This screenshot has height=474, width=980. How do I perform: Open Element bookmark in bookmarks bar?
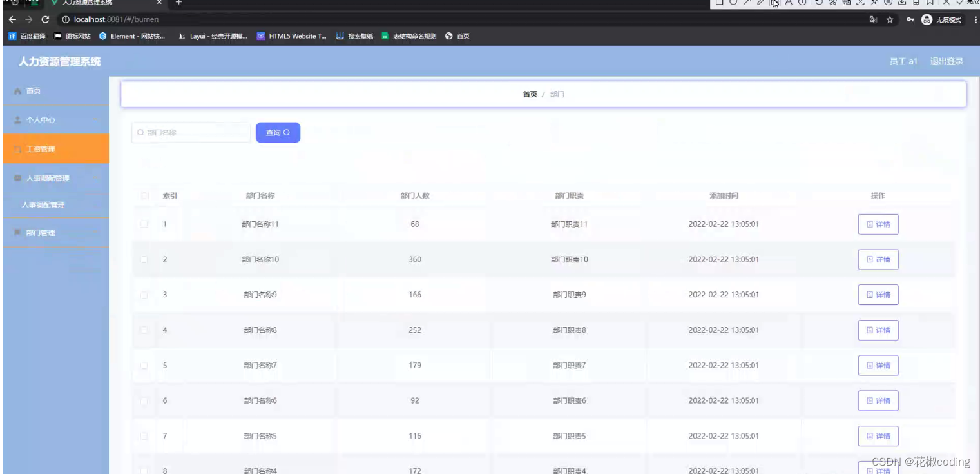tap(132, 36)
